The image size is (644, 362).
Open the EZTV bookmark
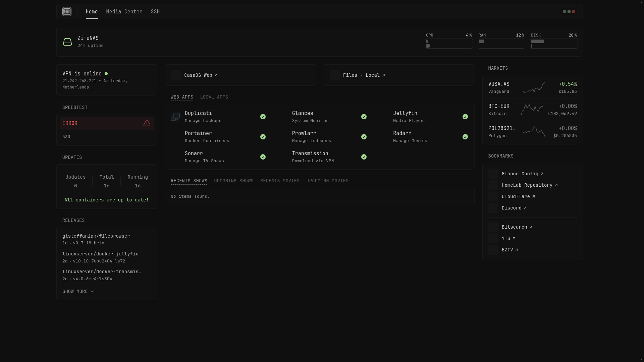pyautogui.click(x=510, y=250)
